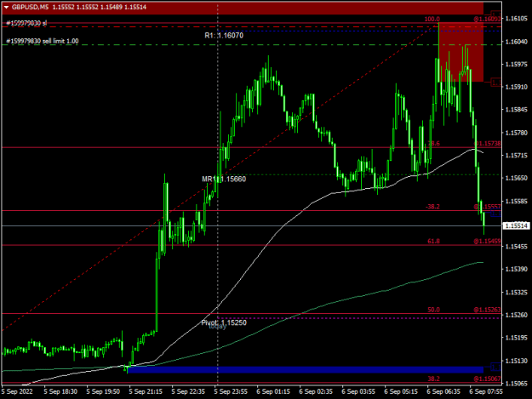This screenshot has height=399, width=532.
Task: Click the 5 Sep 23:55 time label
Action: [231, 391]
